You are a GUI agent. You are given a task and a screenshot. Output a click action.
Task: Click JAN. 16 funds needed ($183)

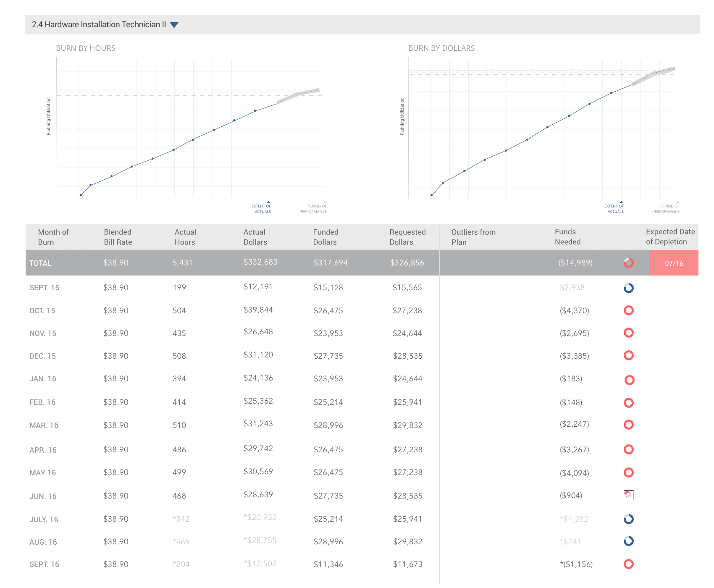point(571,379)
